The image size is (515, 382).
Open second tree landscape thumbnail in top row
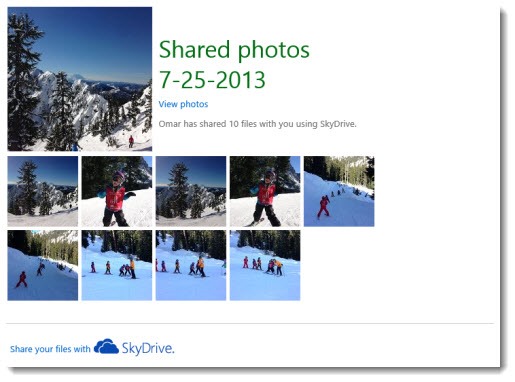(191, 191)
